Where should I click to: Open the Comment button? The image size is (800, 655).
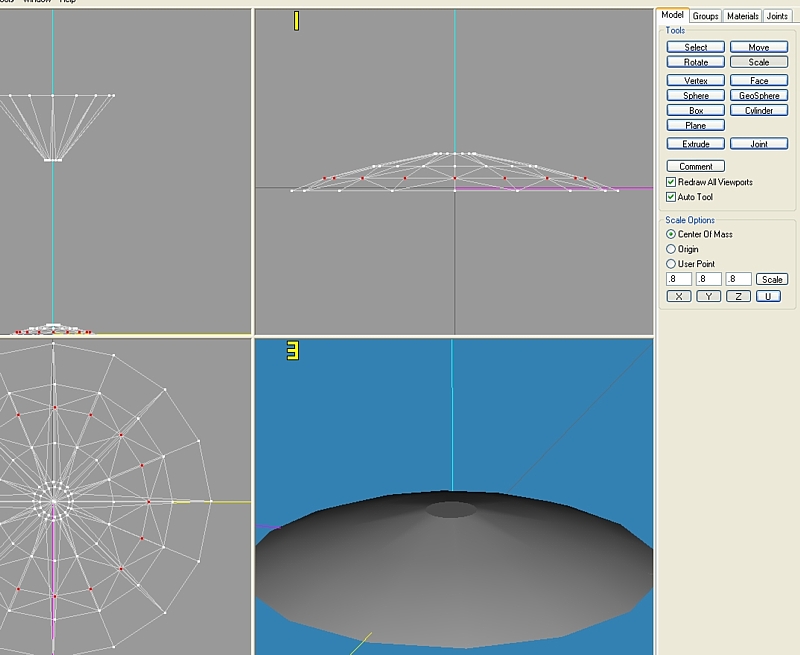pos(696,166)
